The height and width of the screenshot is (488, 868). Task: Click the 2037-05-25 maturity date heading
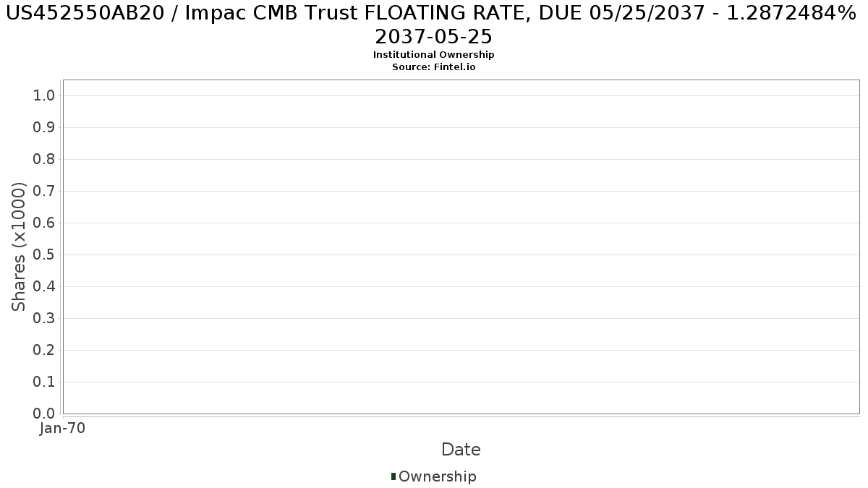(x=433, y=37)
